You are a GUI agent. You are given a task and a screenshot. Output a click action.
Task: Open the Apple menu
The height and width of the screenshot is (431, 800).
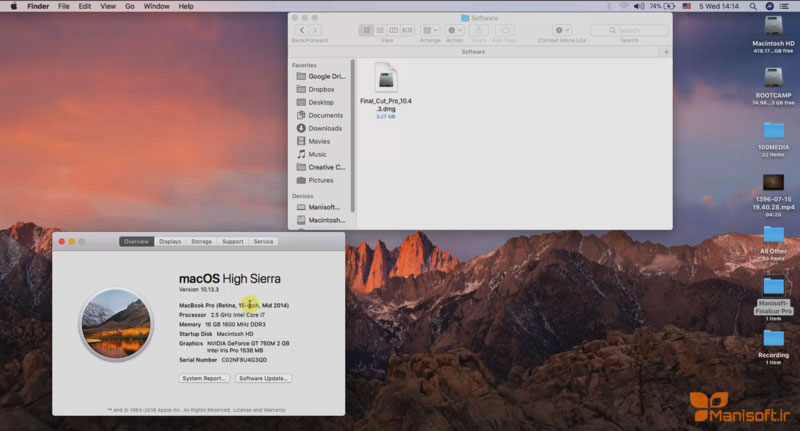[x=14, y=6]
